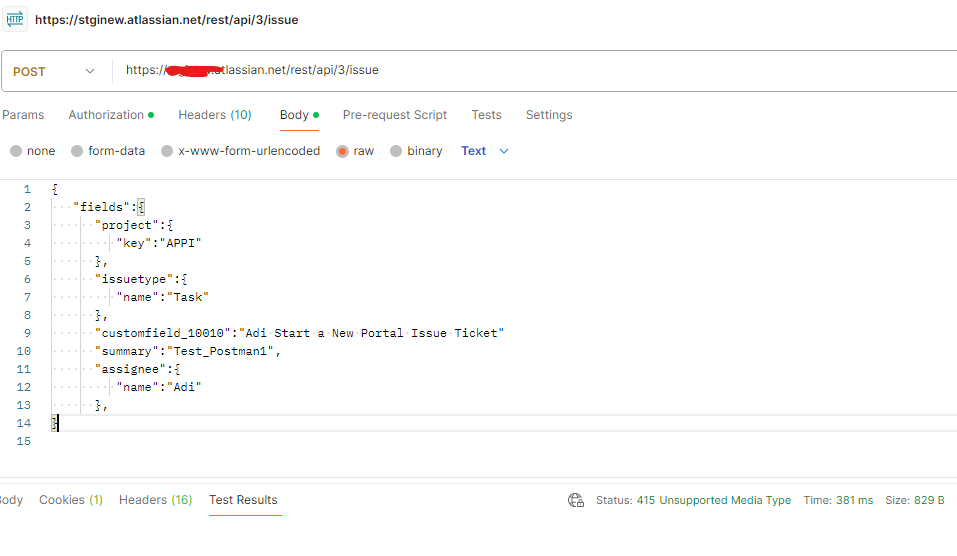Select the Test Results tab

click(x=243, y=500)
